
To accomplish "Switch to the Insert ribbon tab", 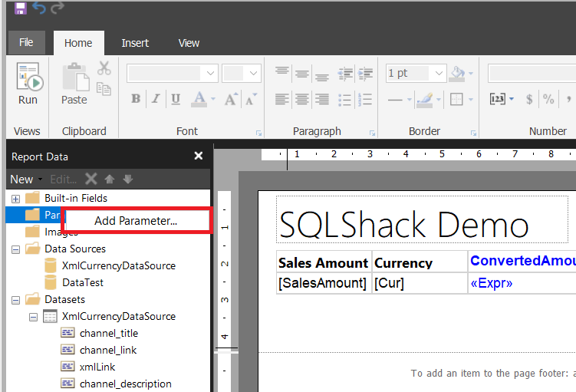I will [135, 43].
